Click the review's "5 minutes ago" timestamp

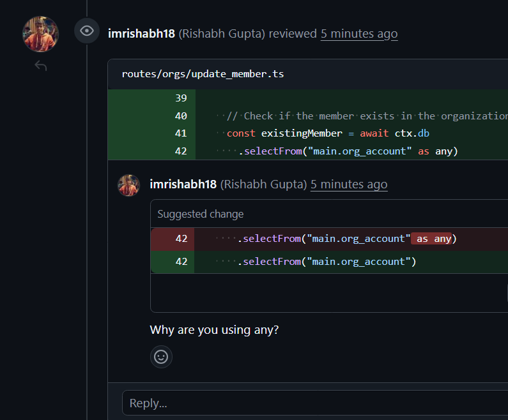359,34
